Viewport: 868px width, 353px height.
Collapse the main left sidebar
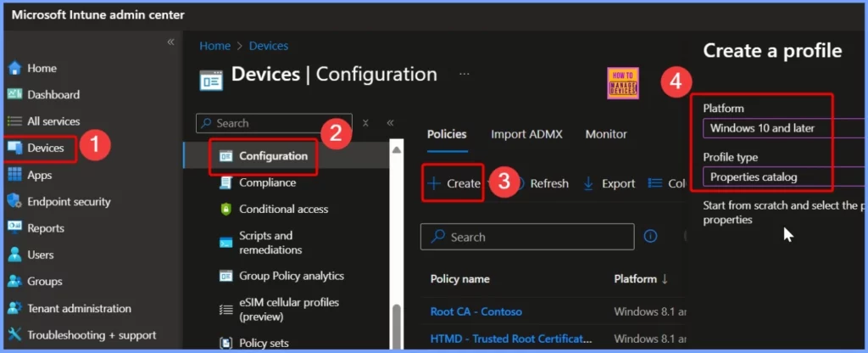point(170,42)
